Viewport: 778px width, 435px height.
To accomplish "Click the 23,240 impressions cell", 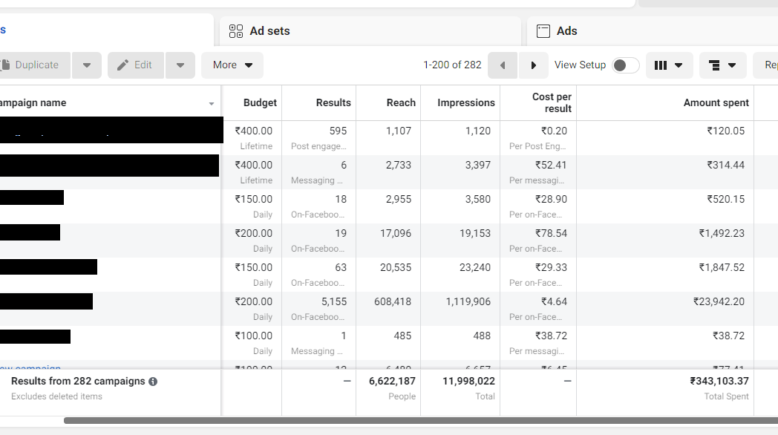I will pyautogui.click(x=475, y=267).
